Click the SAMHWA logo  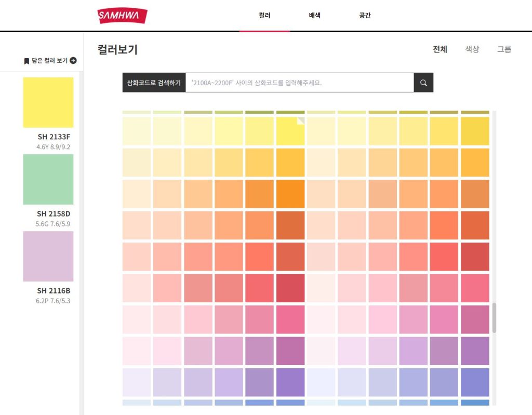(x=122, y=16)
